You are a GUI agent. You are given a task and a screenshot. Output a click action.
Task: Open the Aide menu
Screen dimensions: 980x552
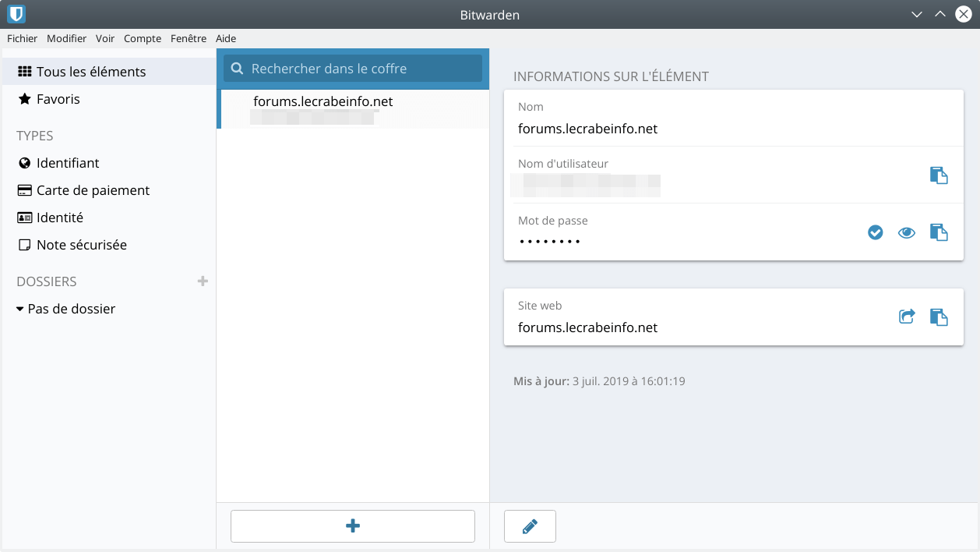click(226, 38)
